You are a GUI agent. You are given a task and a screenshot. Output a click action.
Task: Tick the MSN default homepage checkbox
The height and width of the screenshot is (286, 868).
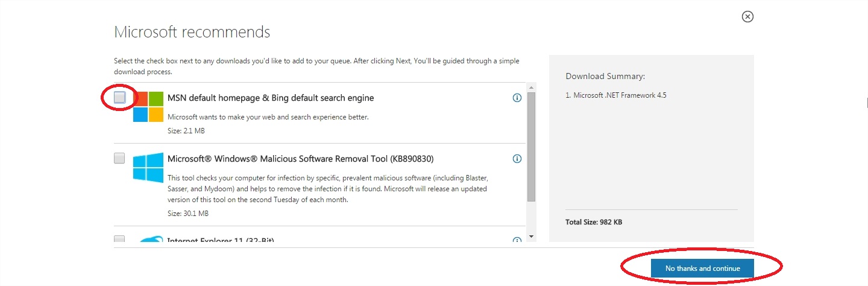(119, 98)
